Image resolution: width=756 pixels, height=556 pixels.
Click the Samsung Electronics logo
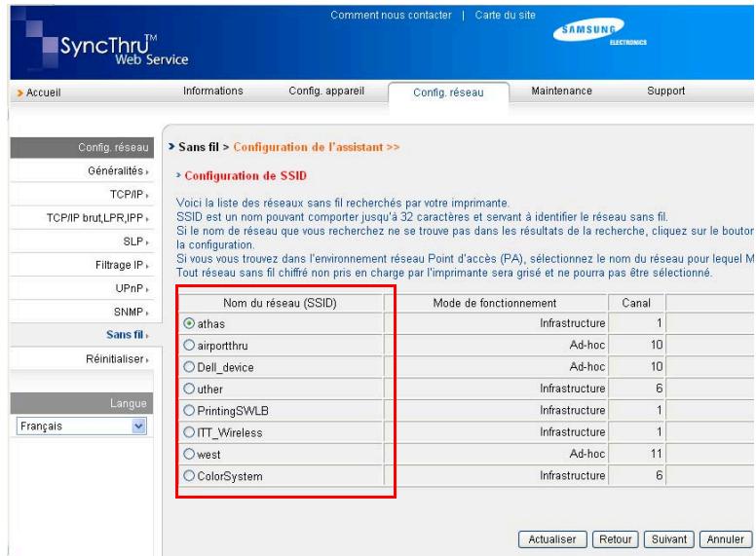click(x=599, y=31)
